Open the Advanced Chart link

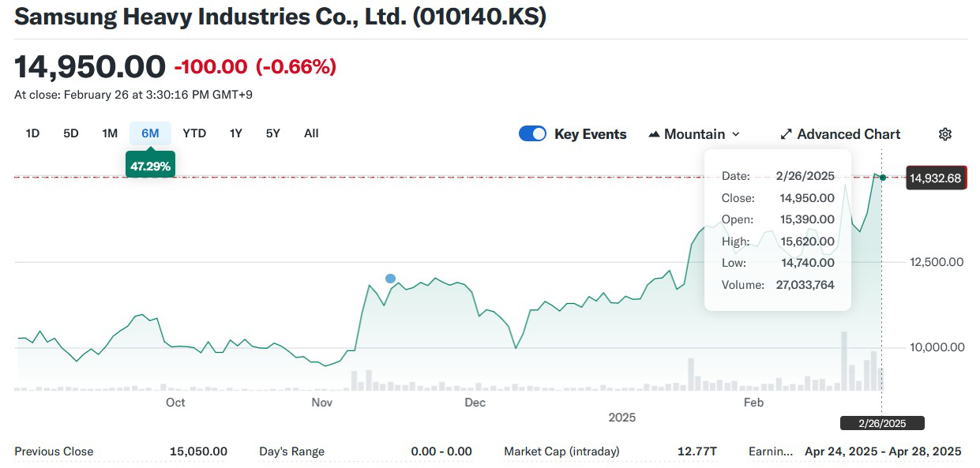pyautogui.click(x=848, y=134)
